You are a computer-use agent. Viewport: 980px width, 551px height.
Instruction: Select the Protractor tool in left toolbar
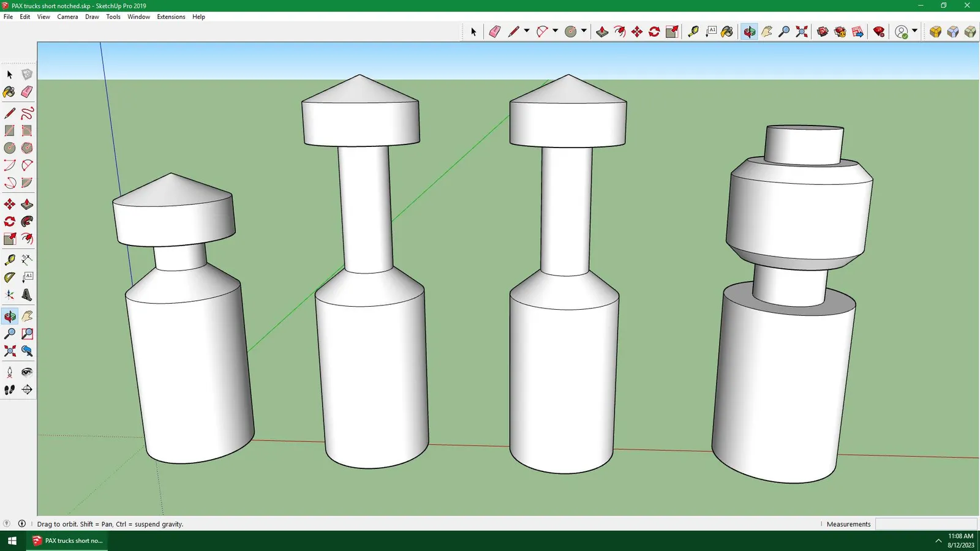[x=9, y=277]
